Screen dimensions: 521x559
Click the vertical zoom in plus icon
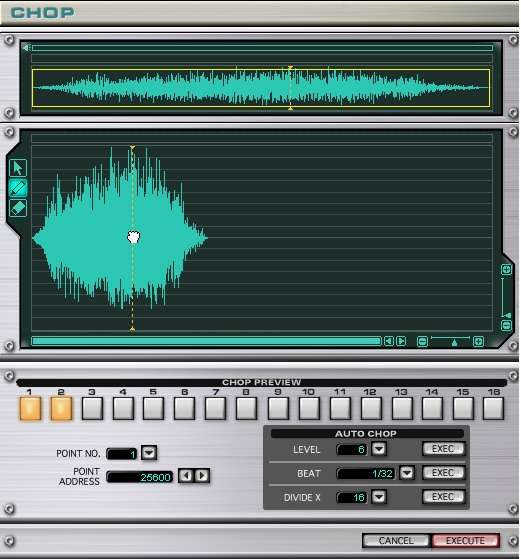[506, 270]
